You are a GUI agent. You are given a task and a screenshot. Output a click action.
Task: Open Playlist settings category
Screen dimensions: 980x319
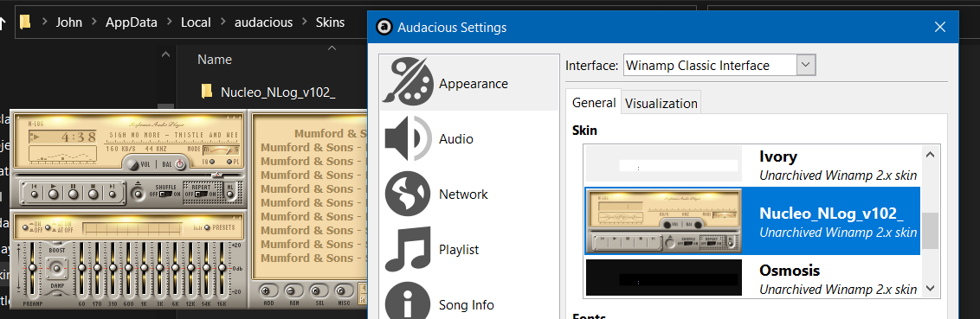pyautogui.click(x=468, y=250)
